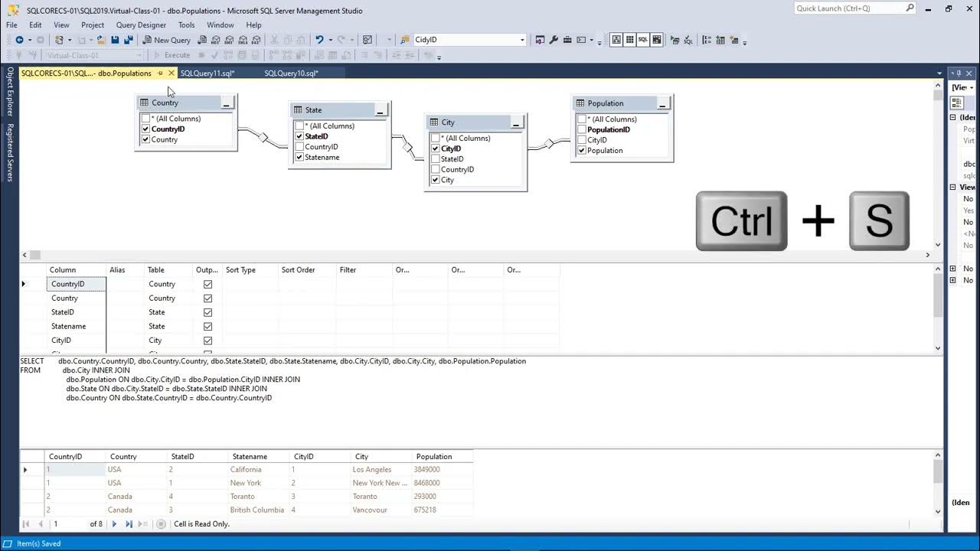Click the Save All icon
The height and width of the screenshot is (551, 980).
coord(129,40)
